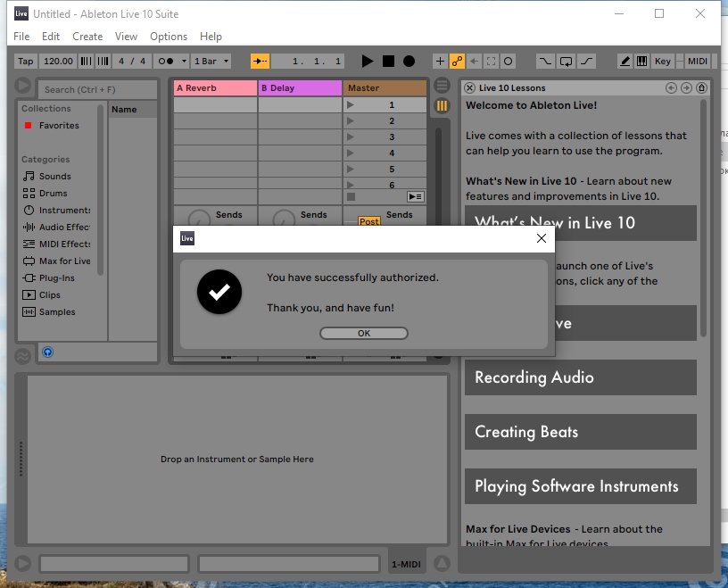Open the Recording Audio lesson
The image size is (728, 588).
(581, 377)
